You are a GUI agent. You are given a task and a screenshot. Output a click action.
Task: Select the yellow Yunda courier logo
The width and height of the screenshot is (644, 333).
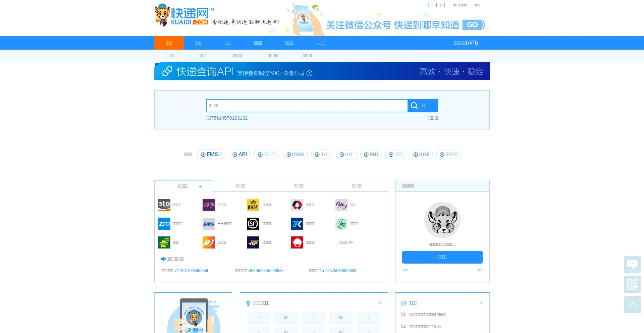pyautogui.click(x=253, y=205)
